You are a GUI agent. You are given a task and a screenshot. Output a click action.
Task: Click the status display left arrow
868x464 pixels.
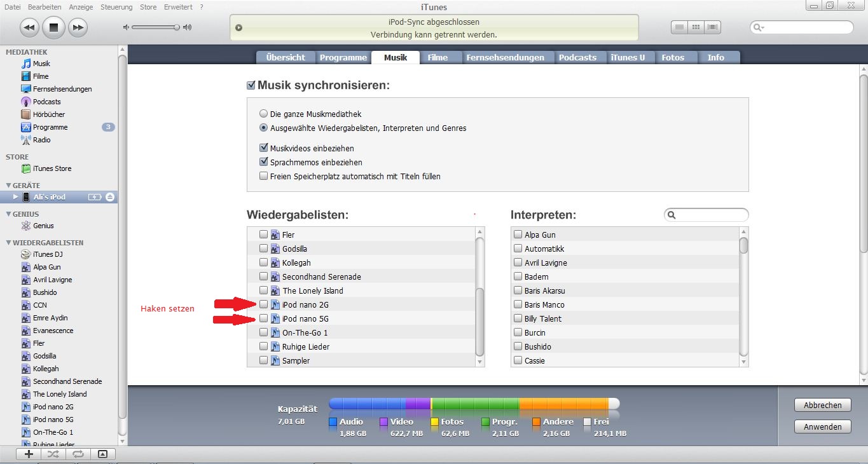click(x=238, y=27)
